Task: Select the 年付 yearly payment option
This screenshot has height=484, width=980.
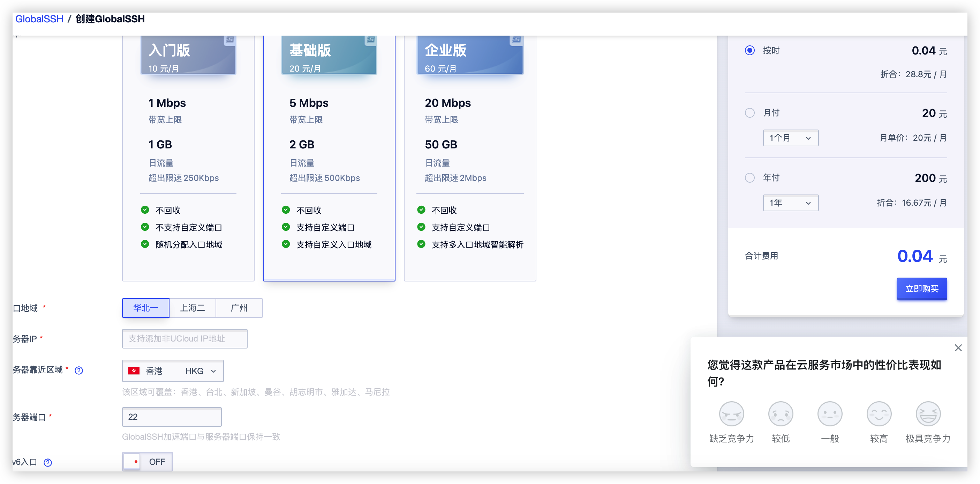Action: 750,177
